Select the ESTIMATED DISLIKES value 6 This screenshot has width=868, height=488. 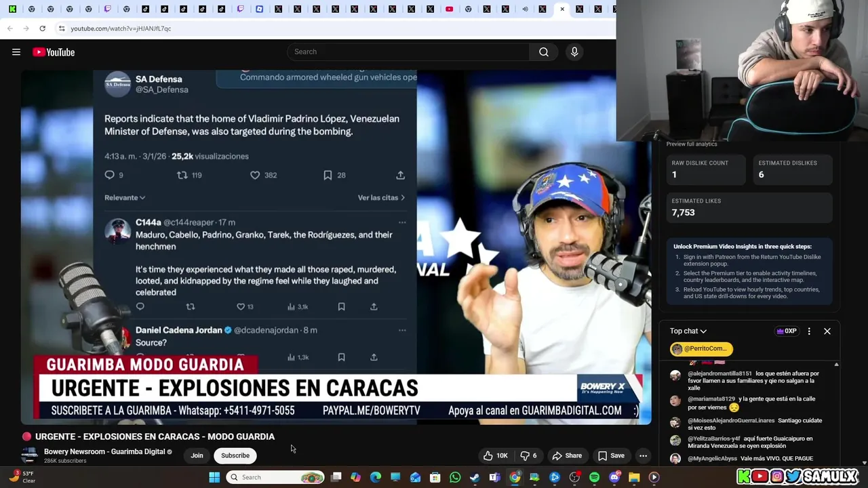[761, 175]
